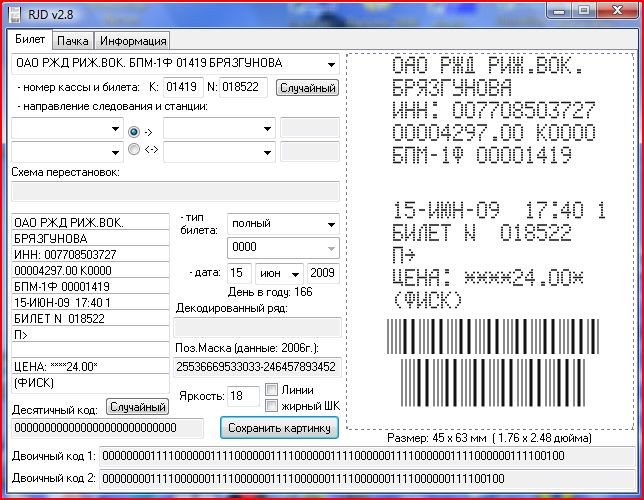Click the (ФИСК) line field
Image resolution: width=644 pixels, height=500 pixels.
tap(90, 383)
